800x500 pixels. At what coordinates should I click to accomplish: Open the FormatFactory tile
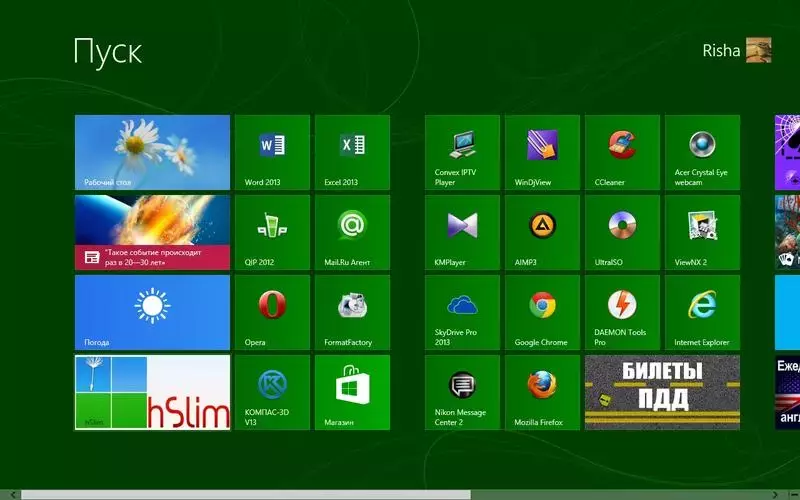[353, 313]
